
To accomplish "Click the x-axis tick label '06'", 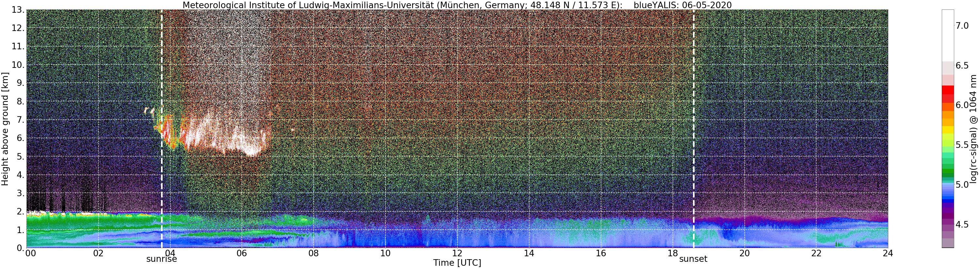I will point(242,253).
